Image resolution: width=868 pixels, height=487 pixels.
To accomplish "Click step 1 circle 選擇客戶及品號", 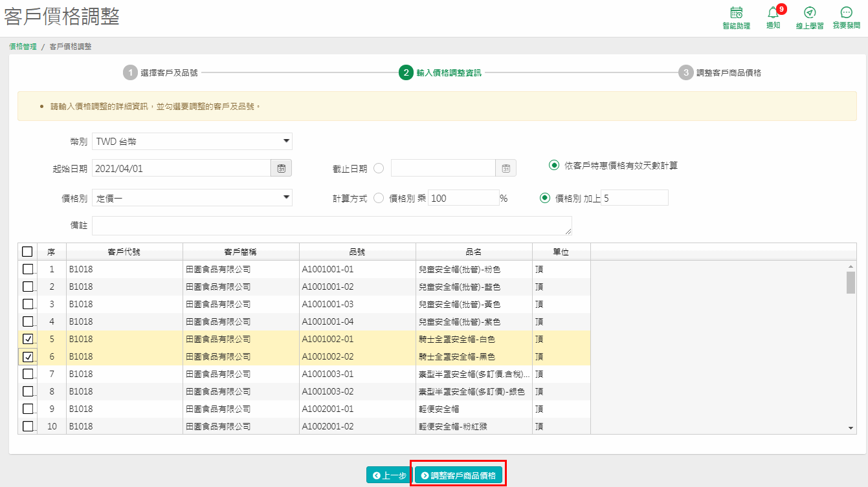I will coord(130,72).
